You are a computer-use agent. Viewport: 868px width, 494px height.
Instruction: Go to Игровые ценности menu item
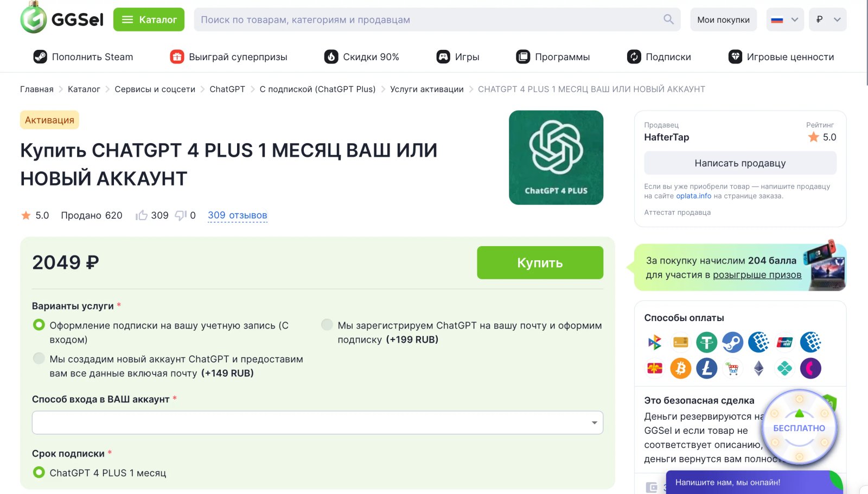[x=781, y=57]
